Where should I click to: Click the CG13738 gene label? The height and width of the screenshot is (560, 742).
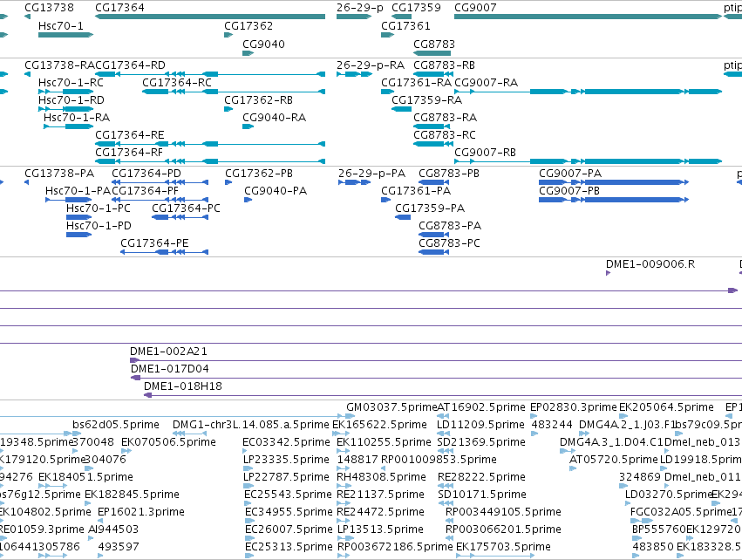(x=49, y=8)
